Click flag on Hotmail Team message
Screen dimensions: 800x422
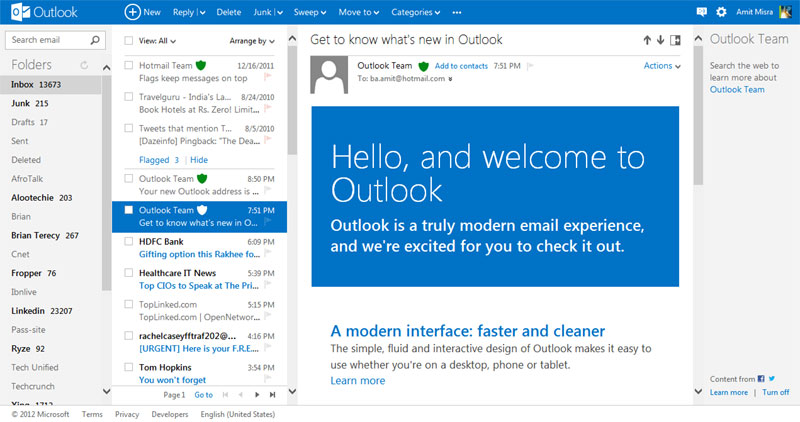pyautogui.click(x=267, y=77)
